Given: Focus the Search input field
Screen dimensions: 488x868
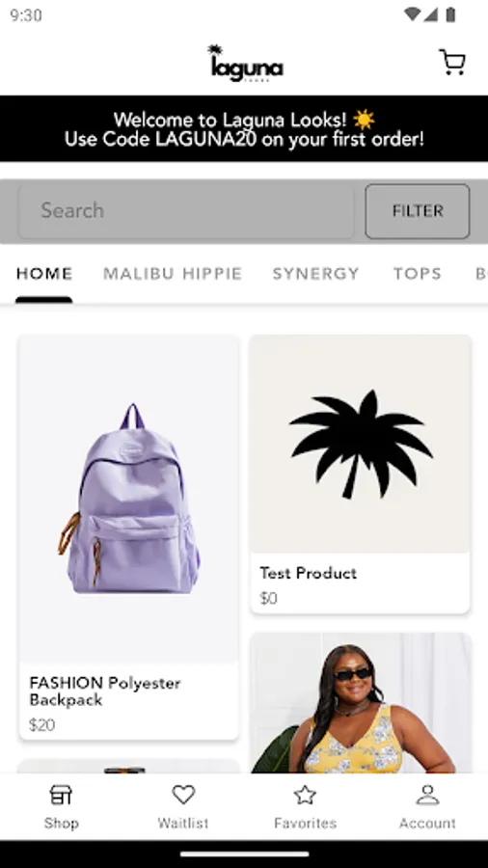Looking at the screenshot, I should click(186, 211).
